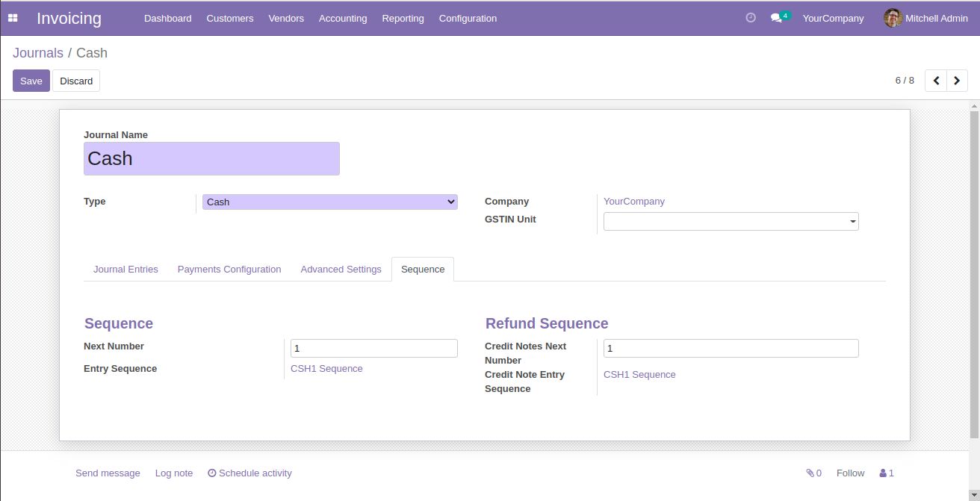The height and width of the screenshot is (501, 980).
Task: Open the Reporting menu
Action: point(403,18)
